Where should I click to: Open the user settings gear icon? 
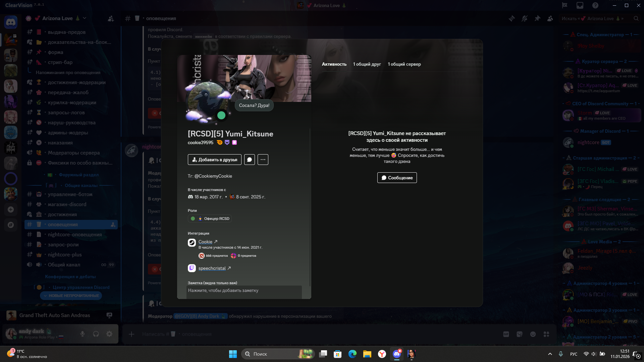click(109, 334)
